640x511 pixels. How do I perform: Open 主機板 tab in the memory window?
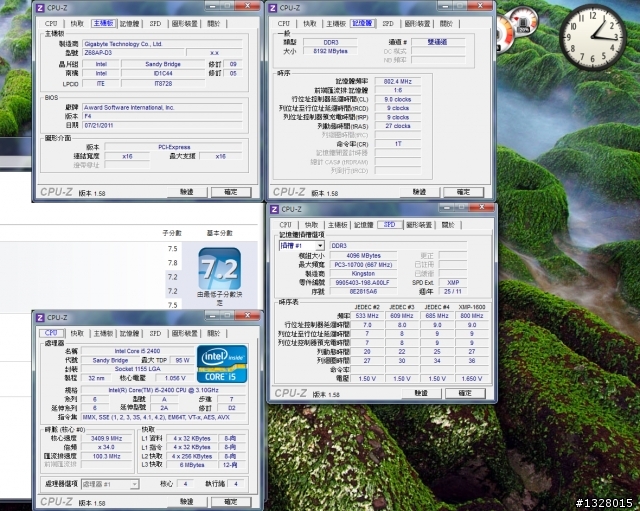336,24
